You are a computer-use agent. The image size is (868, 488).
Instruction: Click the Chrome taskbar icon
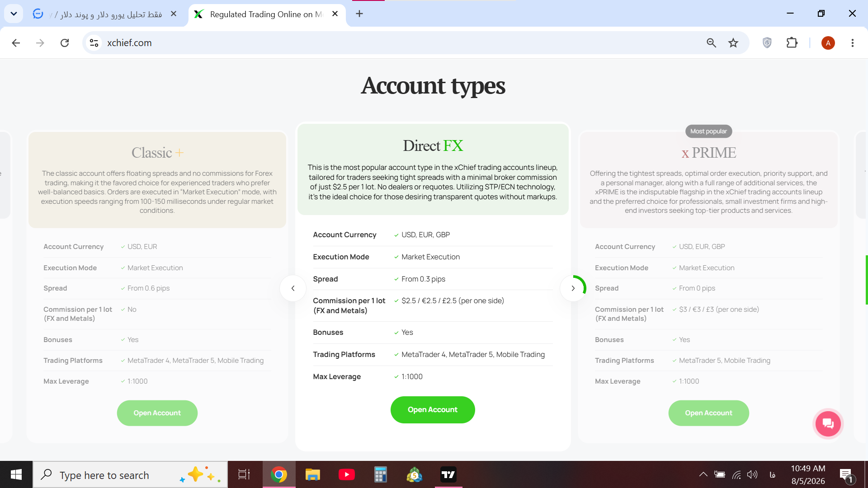tap(279, 474)
